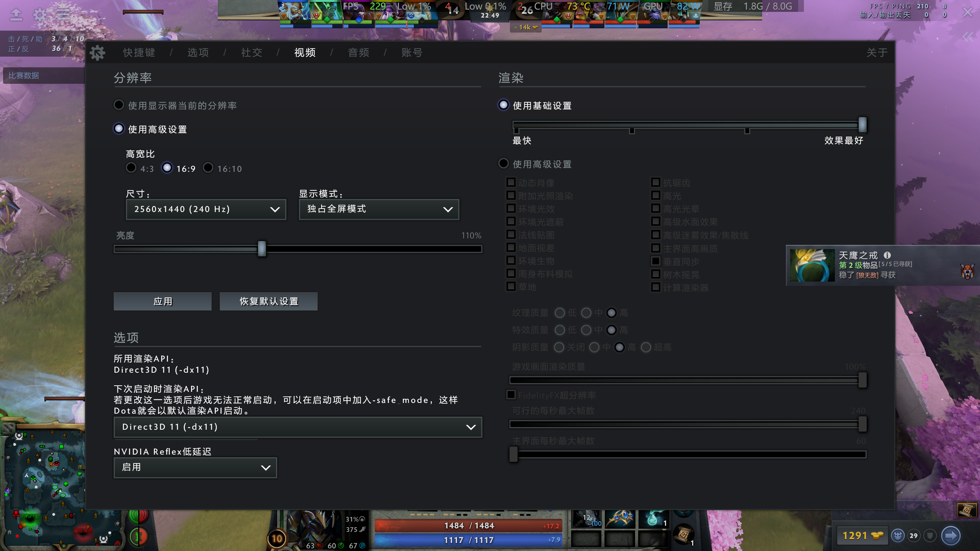Click the shield icon in courier controls

(x=930, y=535)
